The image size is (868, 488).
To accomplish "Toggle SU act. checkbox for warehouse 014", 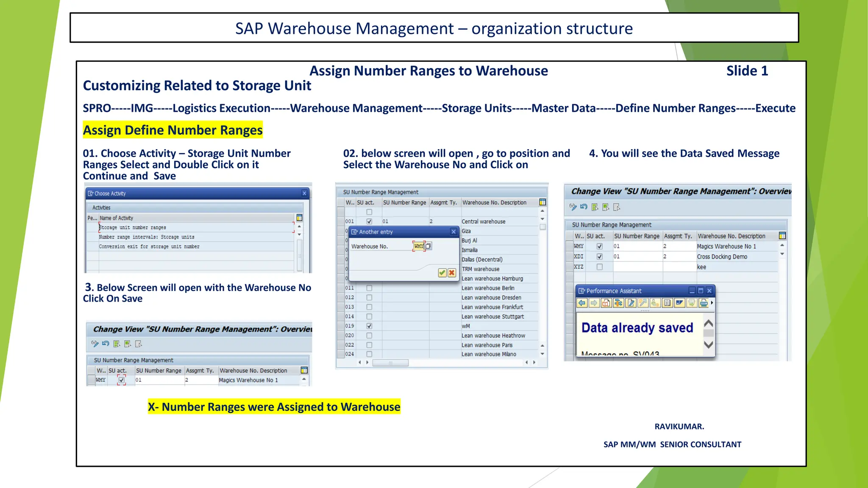I will 369,316.
